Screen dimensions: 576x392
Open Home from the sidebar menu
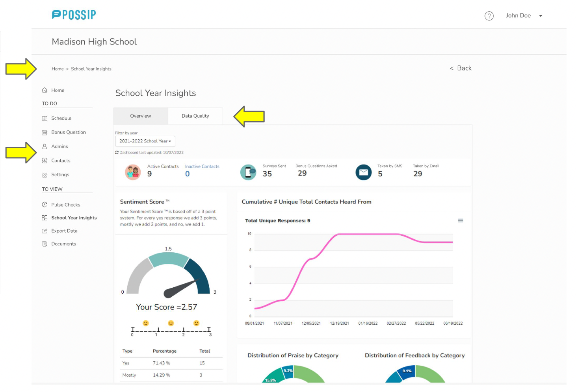(x=58, y=90)
